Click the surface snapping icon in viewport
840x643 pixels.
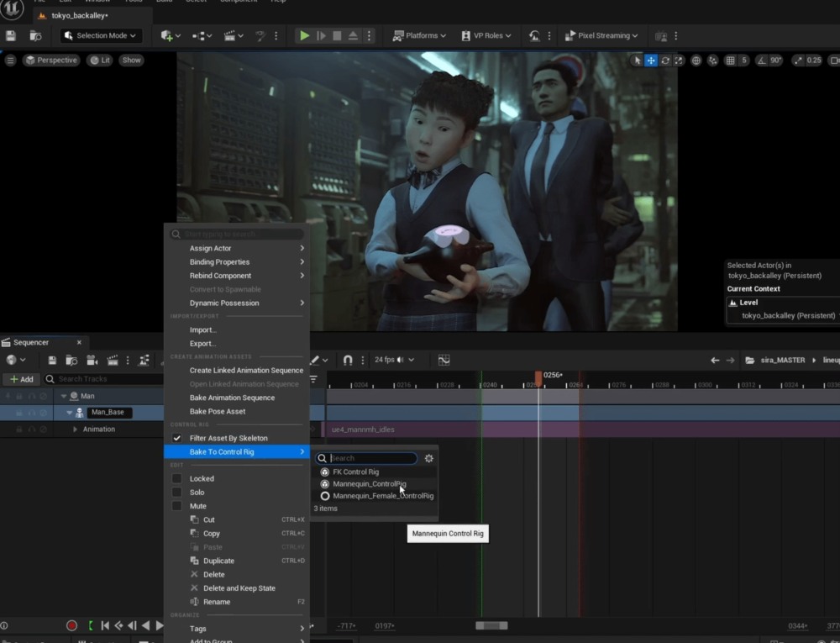point(712,61)
